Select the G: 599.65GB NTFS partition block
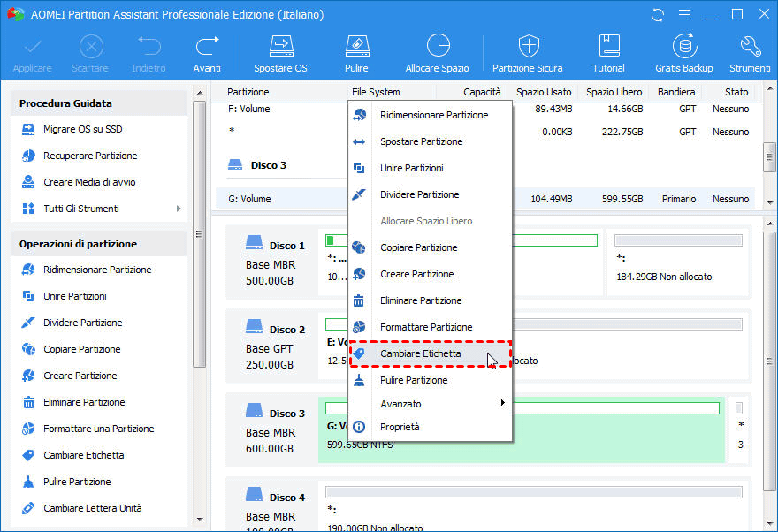The height and width of the screenshot is (532, 778). [521, 429]
